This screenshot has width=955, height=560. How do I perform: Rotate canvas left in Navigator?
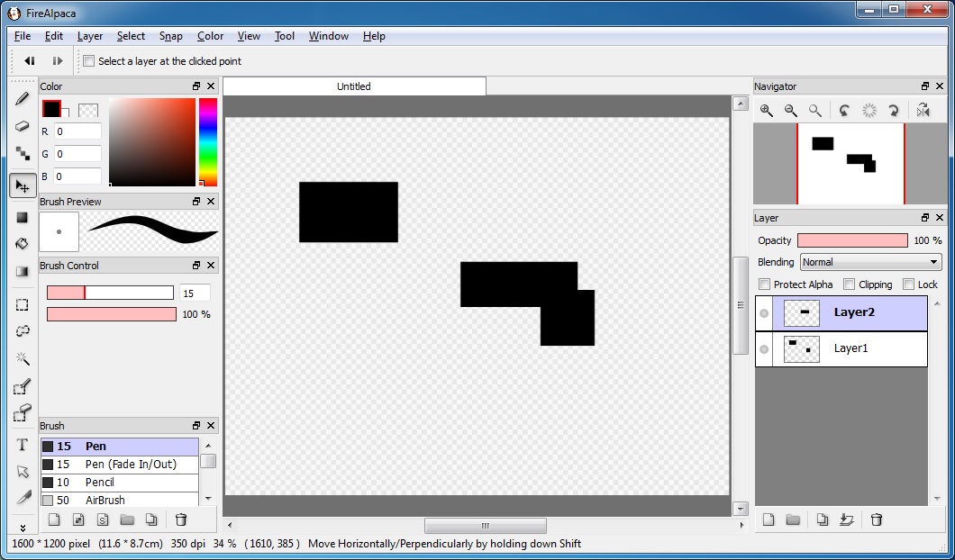pyautogui.click(x=844, y=111)
